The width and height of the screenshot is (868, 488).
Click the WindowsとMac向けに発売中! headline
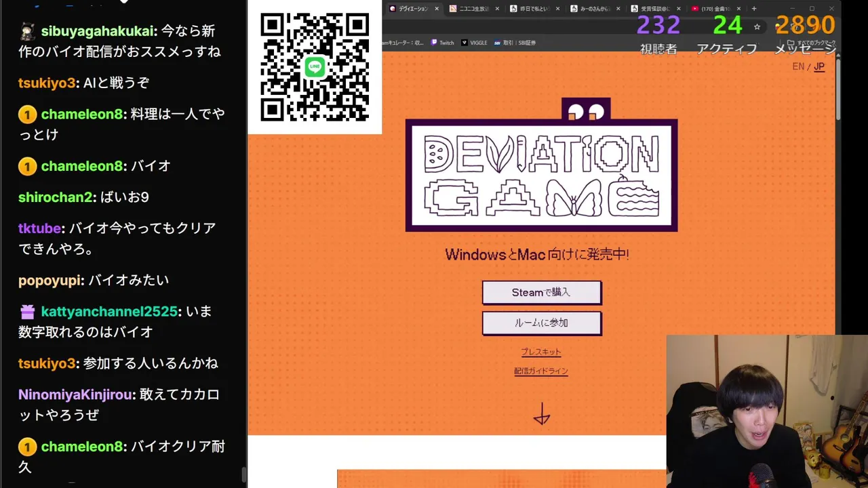(537, 254)
